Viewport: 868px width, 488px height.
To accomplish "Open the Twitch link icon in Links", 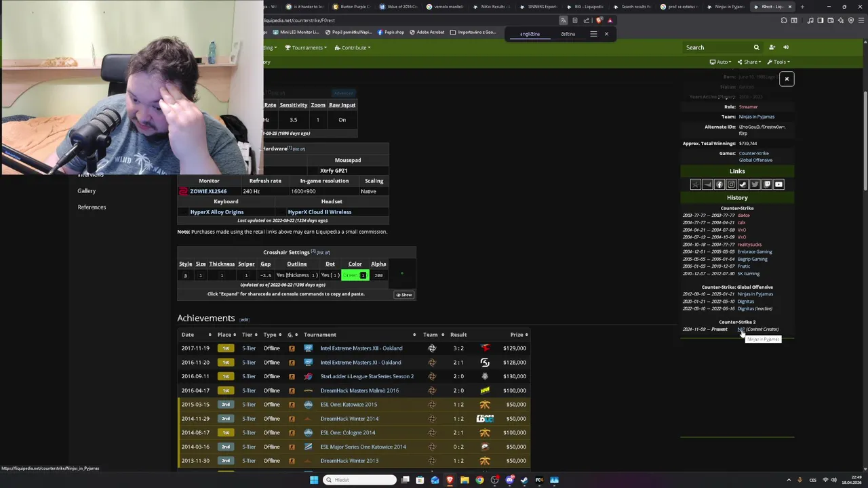I will pyautogui.click(x=767, y=184).
